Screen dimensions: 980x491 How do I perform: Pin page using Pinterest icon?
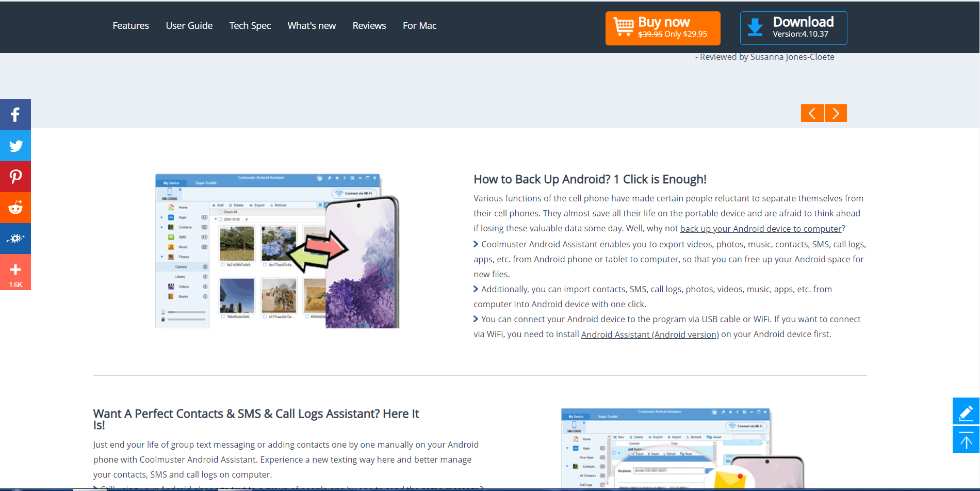click(15, 177)
